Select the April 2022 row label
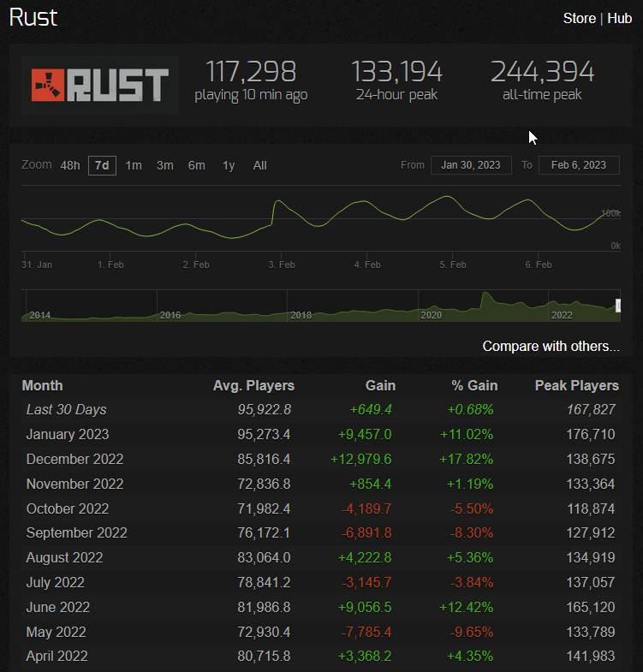The height and width of the screenshot is (672, 643). point(57,657)
